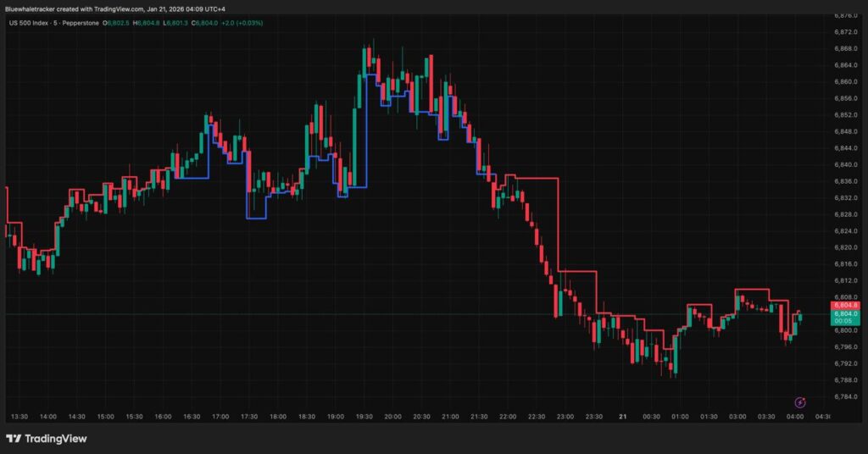
Task: Click the 6,876.0 price scale label
Action: [846, 15]
